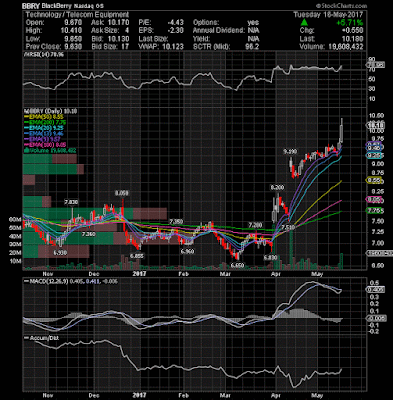Click the Bid Size value '17'
The width and height of the screenshot is (393, 400).
[125, 47]
